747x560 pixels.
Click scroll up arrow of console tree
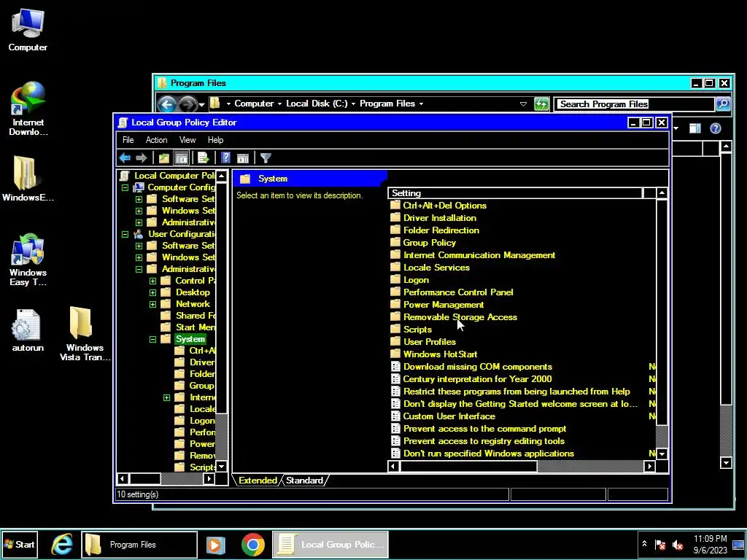click(x=222, y=176)
